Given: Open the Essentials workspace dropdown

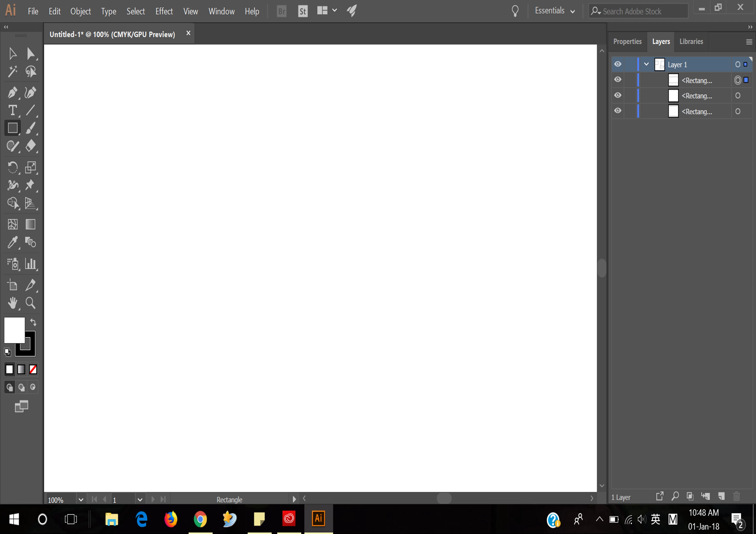Looking at the screenshot, I should 555,11.
